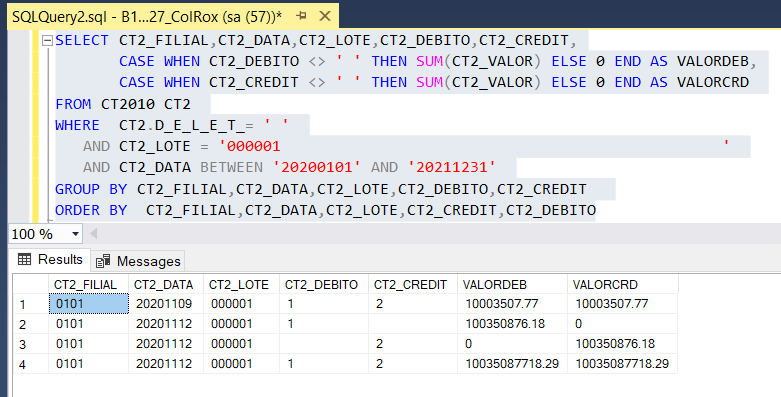The height and width of the screenshot is (397, 781).
Task: Click the VALORCRD alias in query
Action: [x=713, y=82]
